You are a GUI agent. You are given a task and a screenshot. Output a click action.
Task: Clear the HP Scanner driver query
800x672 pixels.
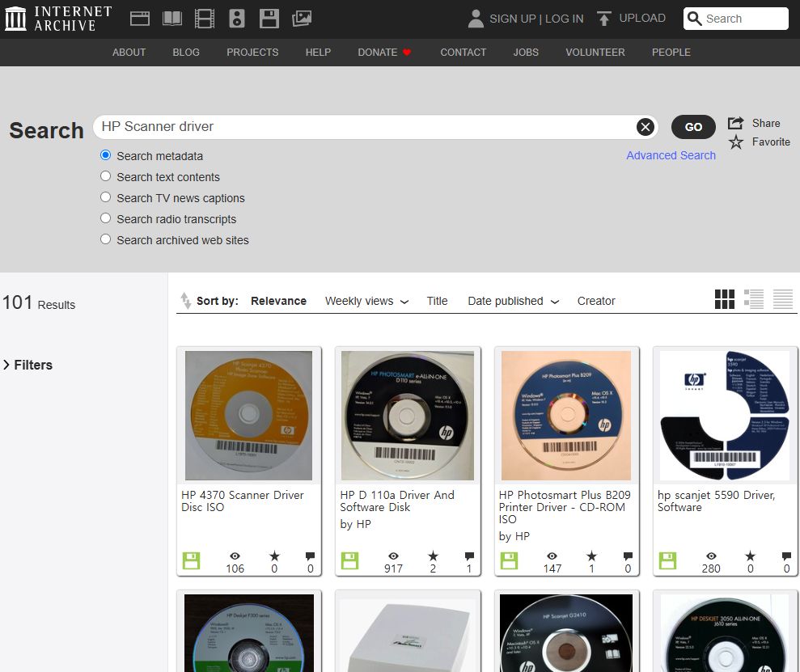coord(646,127)
